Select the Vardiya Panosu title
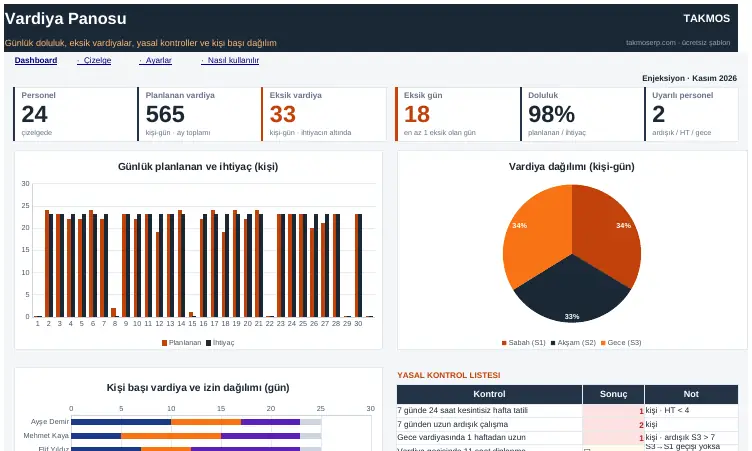Screen dimensions: 752x451 (66, 18)
